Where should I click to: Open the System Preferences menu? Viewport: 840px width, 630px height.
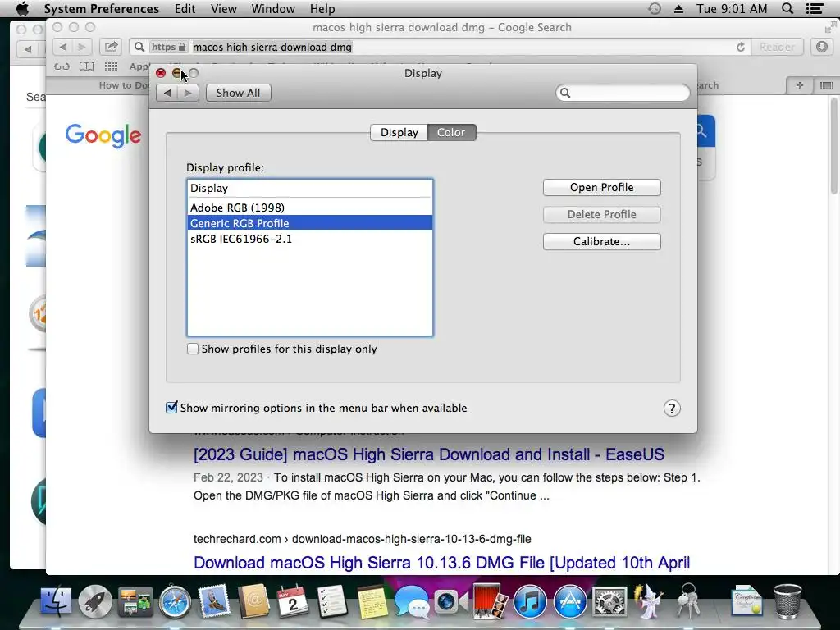[x=101, y=8]
